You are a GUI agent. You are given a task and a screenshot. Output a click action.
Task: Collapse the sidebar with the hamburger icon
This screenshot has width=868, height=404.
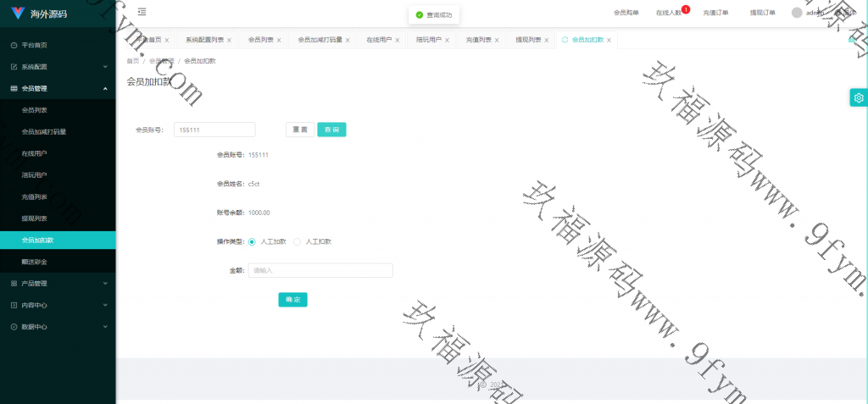click(142, 12)
